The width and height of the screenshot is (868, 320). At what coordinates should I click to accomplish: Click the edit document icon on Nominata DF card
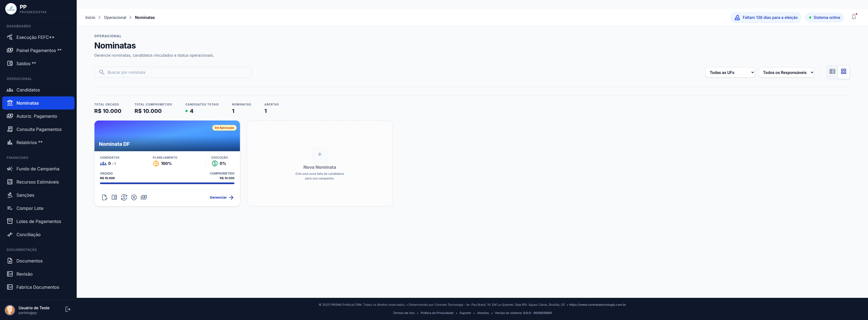point(104,198)
